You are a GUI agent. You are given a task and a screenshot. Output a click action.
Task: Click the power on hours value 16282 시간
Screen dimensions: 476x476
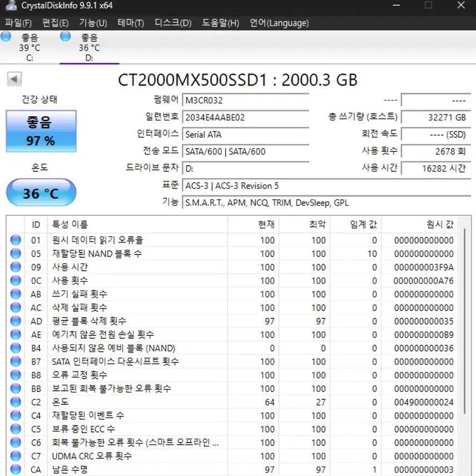tap(436, 168)
